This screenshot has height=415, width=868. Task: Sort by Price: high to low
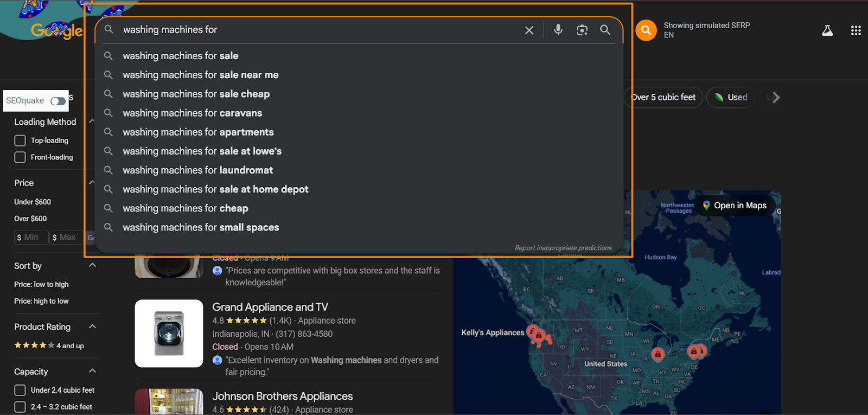[41, 301]
